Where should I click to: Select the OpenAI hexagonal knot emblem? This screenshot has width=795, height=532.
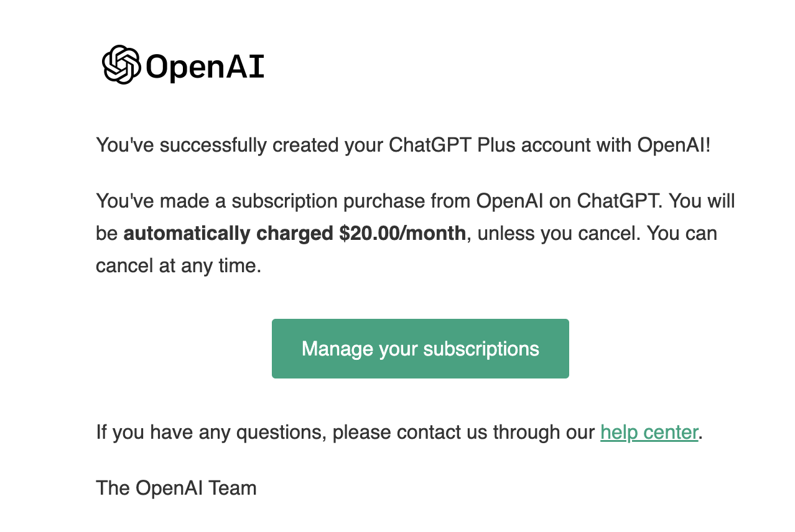coord(122,63)
